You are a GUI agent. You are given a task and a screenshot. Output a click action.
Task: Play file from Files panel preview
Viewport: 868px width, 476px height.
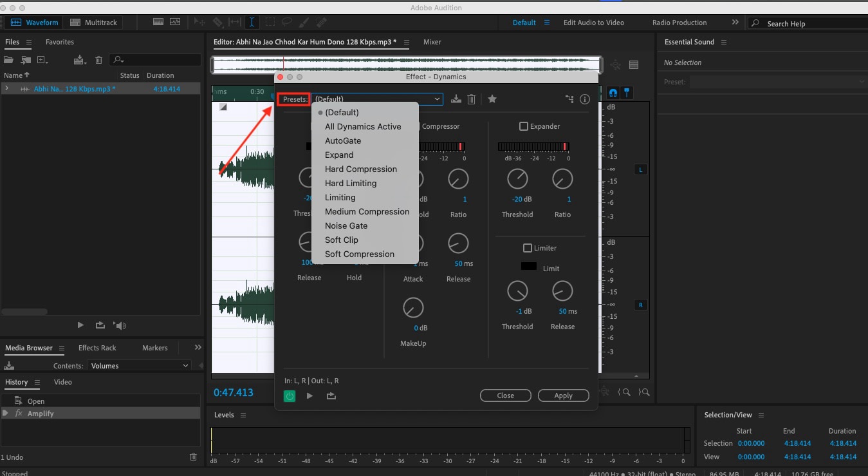80,325
